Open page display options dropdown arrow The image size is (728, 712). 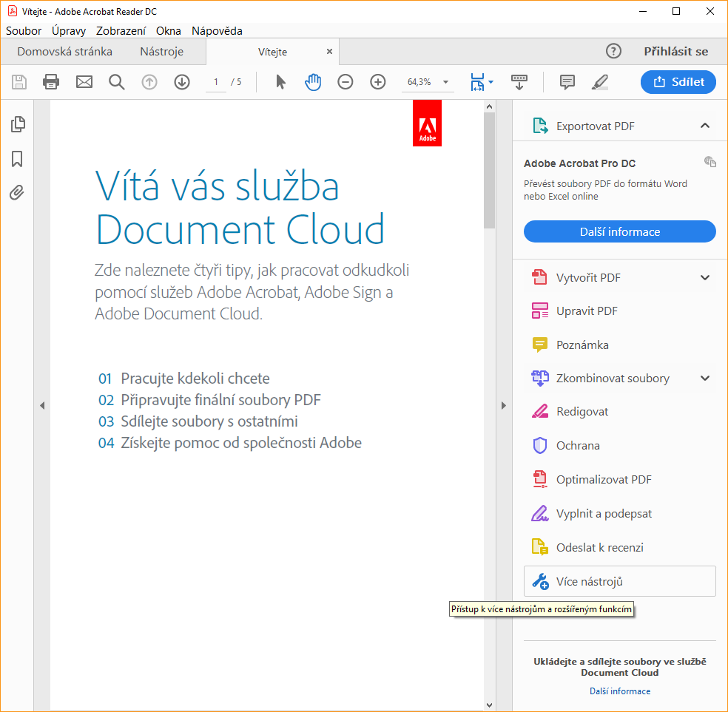[491, 82]
